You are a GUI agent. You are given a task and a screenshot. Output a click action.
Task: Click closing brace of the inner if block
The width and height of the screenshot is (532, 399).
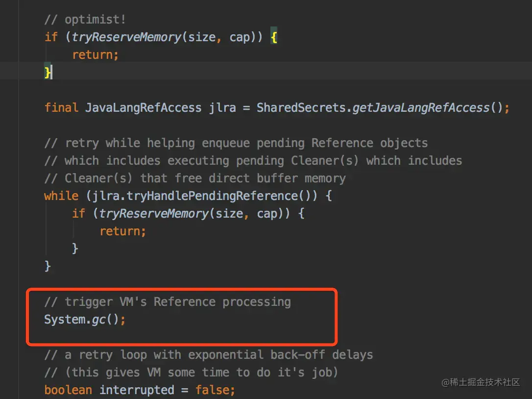tap(75, 249)
